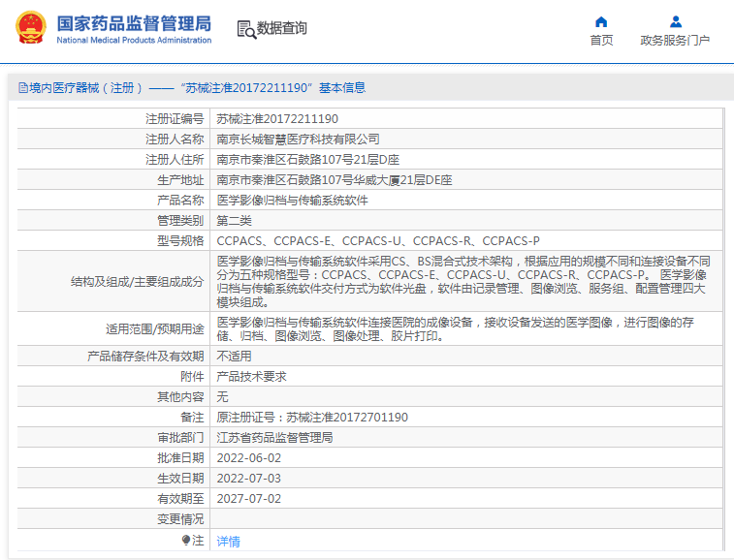Image resolution: width=734 pixels, height=560 pixels.
Task: Select 江苏省药品监督管理局 value
Action: coord(274,437)
